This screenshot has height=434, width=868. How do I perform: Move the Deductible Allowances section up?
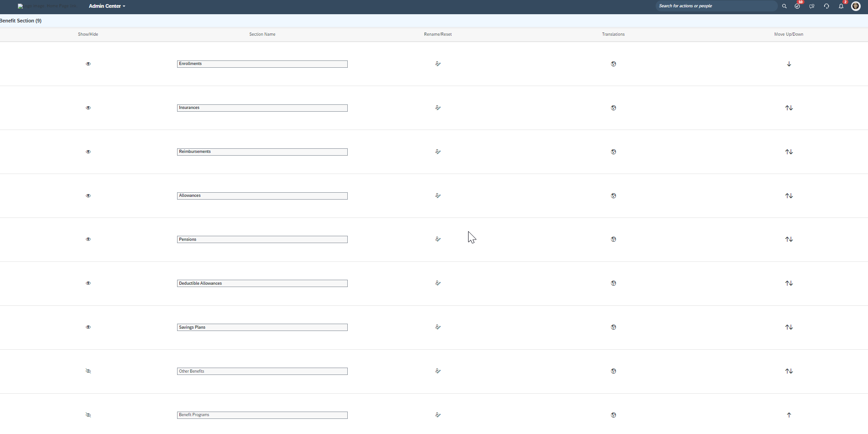click(x=787, y=283)
